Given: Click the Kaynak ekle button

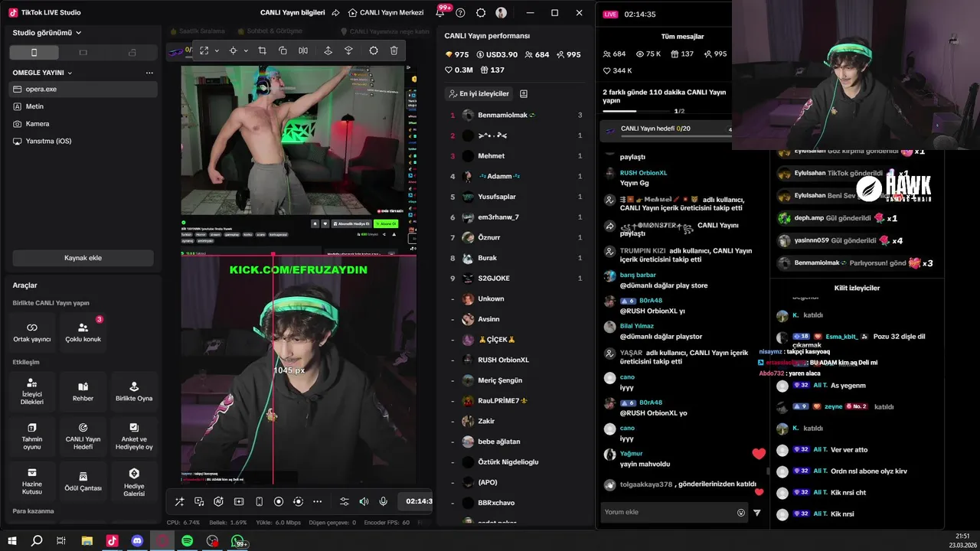Looking at the screenshot, I should coord(83,258).
